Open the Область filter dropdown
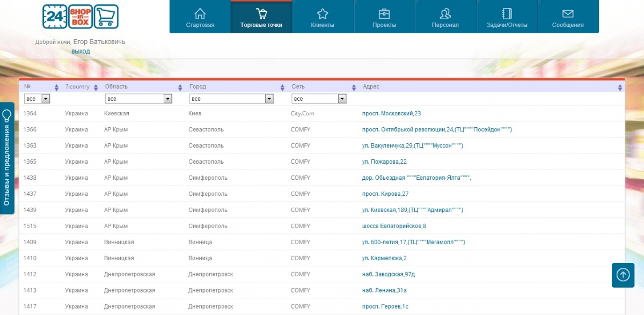 point(138,99)
